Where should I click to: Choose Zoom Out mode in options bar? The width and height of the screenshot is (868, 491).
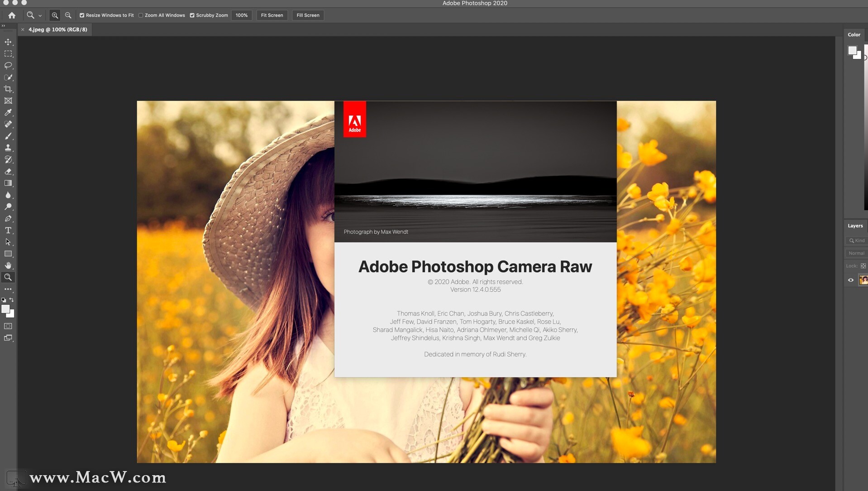click(68, 15)
